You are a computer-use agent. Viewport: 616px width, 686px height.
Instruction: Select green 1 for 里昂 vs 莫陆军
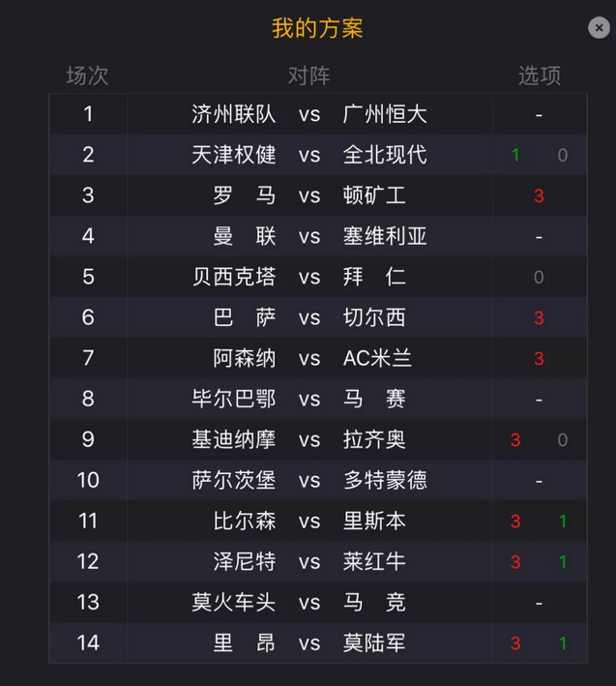(563, 643)
